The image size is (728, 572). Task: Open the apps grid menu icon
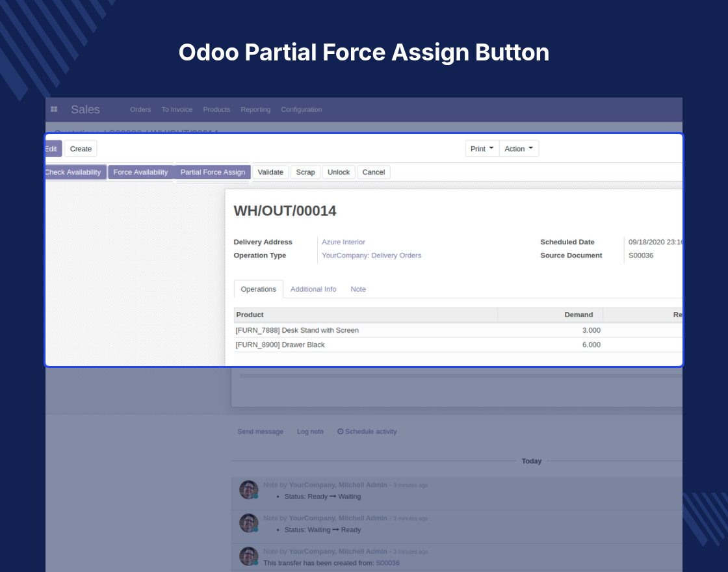[54, 109]
